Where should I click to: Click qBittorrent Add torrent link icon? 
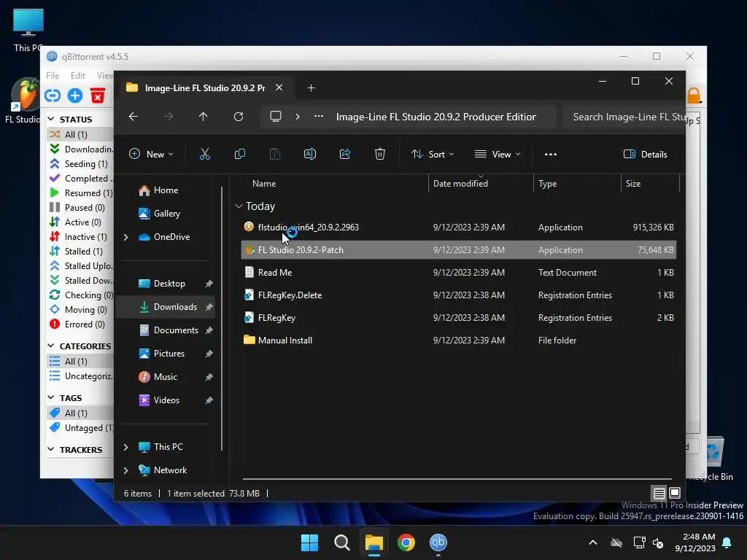53,96
